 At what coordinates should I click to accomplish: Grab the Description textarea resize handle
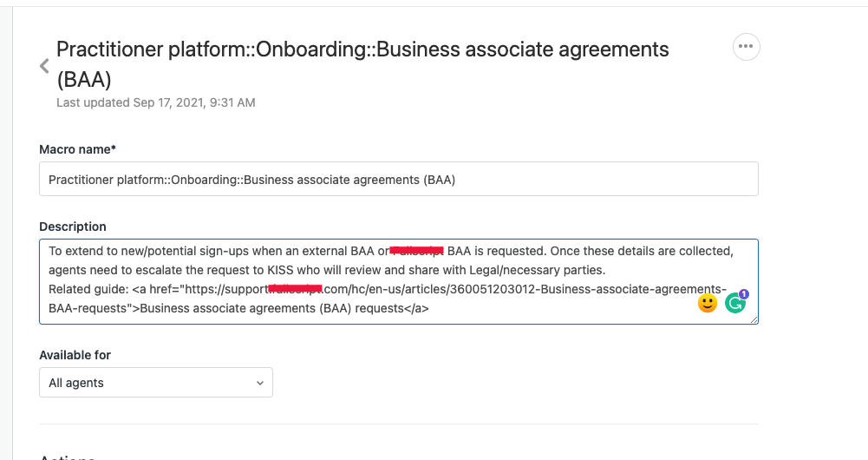pos(754,320)
